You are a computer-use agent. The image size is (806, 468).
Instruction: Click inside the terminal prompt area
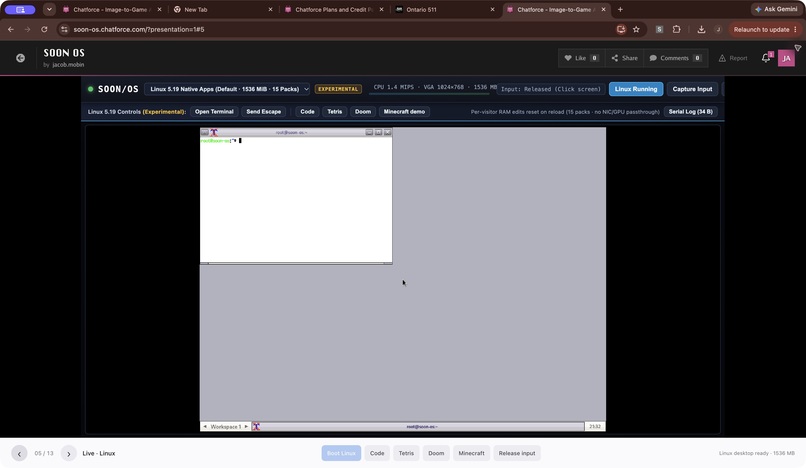coord(296,200)
